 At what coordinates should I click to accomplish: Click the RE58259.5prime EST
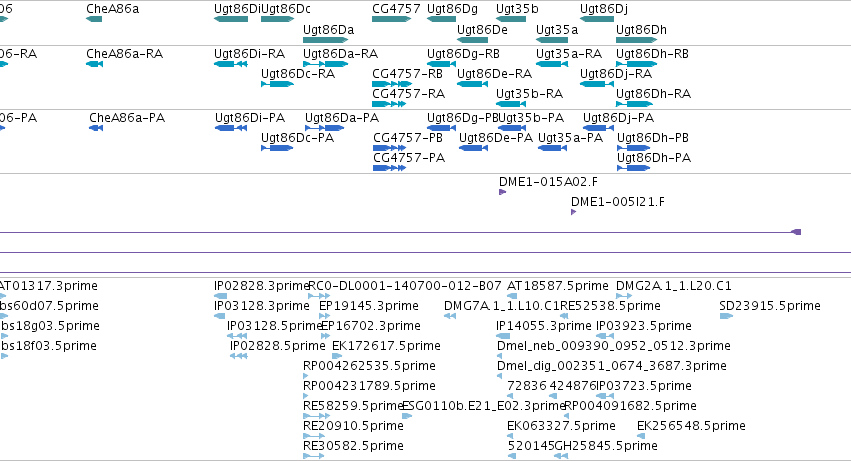(316, 416)
